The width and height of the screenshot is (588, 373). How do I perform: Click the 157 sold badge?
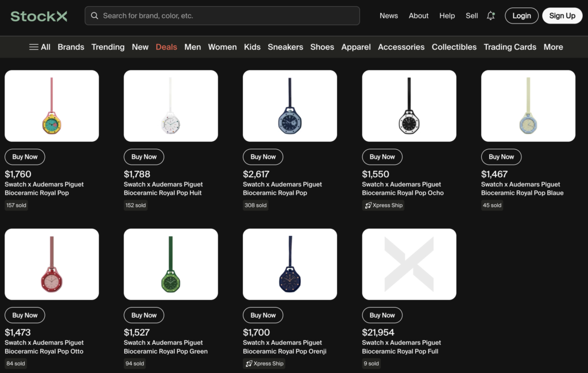coord(16,205)
